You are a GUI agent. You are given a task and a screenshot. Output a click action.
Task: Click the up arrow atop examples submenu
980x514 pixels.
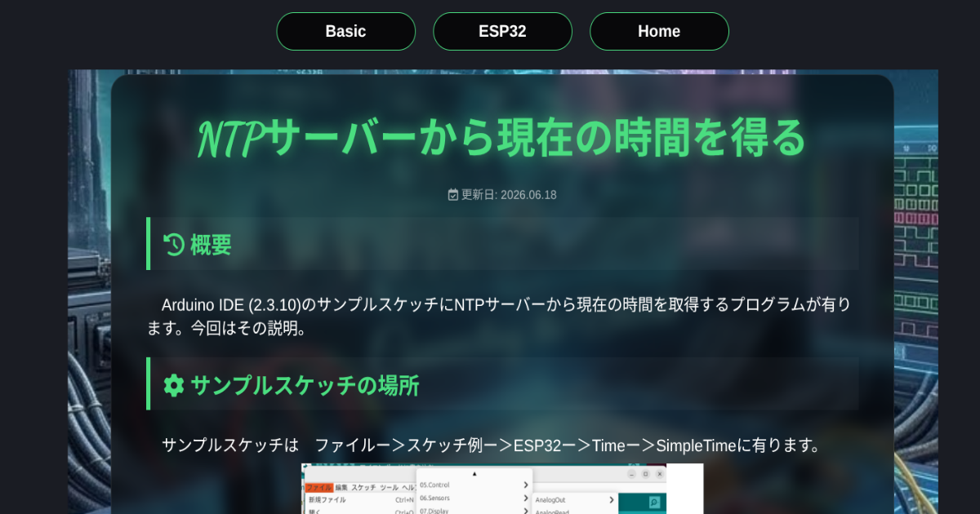(474, 474)
